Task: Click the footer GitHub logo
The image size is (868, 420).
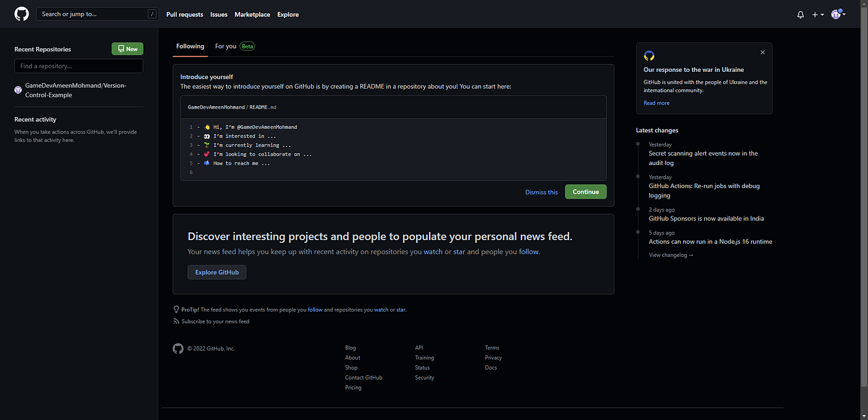Action: point(179,349)
